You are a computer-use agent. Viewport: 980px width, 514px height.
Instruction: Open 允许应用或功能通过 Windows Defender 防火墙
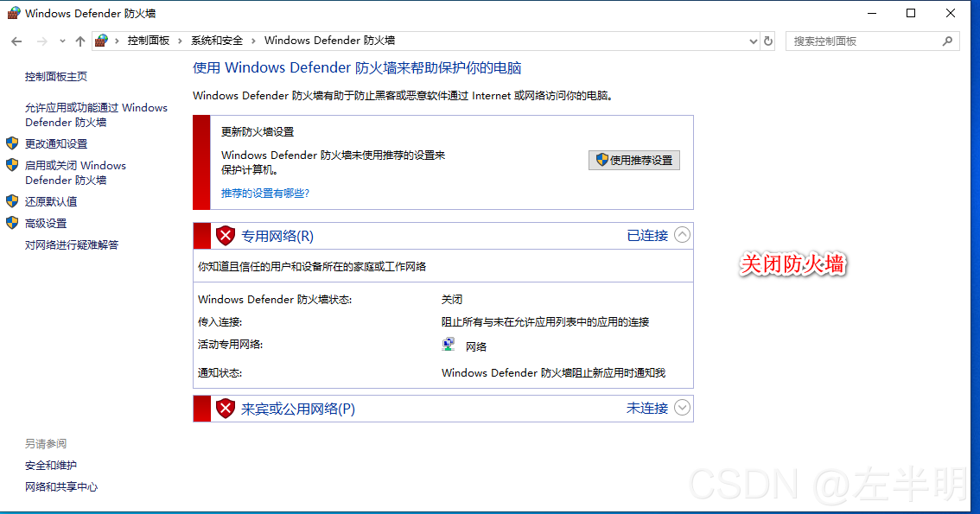(96, 115)
